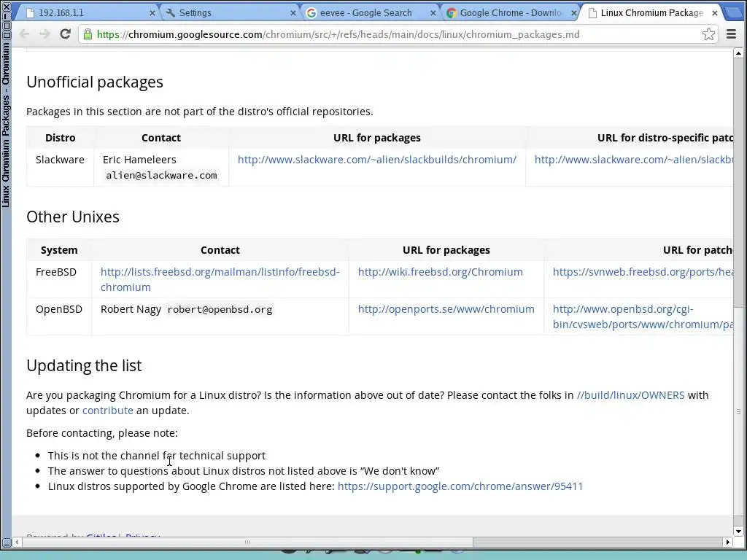747x560 pixels.
Task: Click the window manager close box in the side titlebar
Action: point(6,7)
